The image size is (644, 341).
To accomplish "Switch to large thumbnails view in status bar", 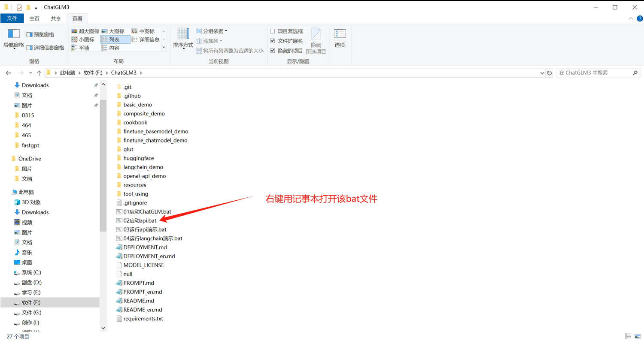I will click(x=637, y=336).
